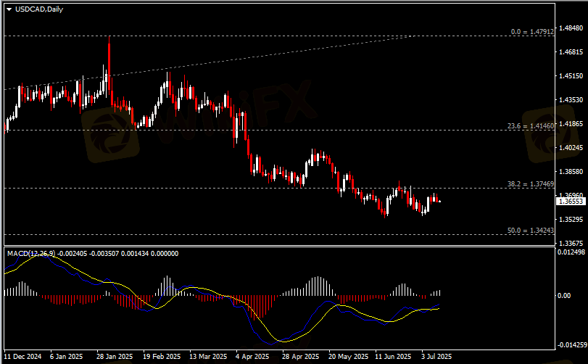Select the 50.0 = 1.34243 Fibonacci label
The height and width of the screenshot is (364, 588).
point(531,230)
